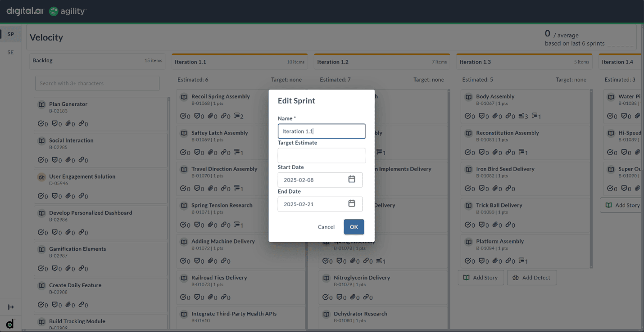Image resolution: width=644 pixels, height=334 pixels.
Task: Click Spring Tension Research story icon
Action: 184,205
